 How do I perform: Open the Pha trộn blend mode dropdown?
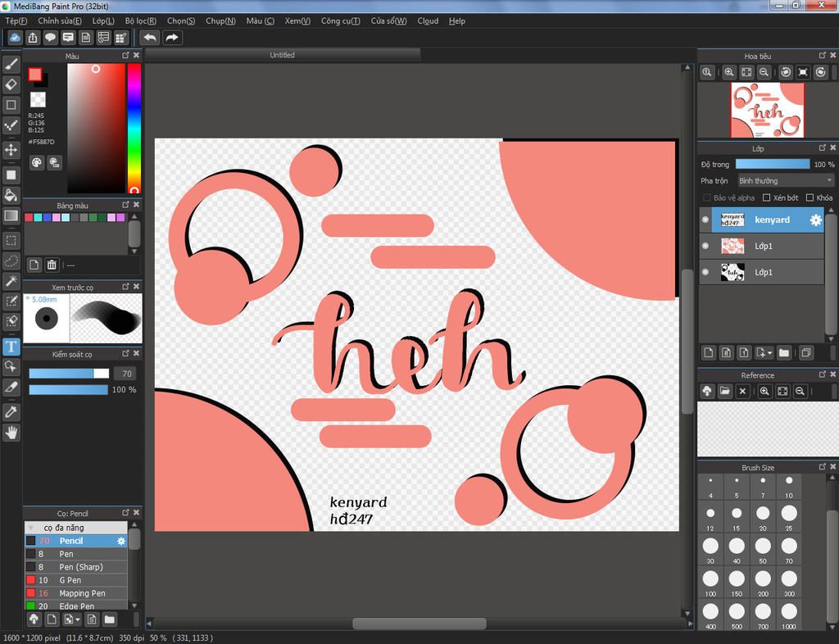[786, 181]
